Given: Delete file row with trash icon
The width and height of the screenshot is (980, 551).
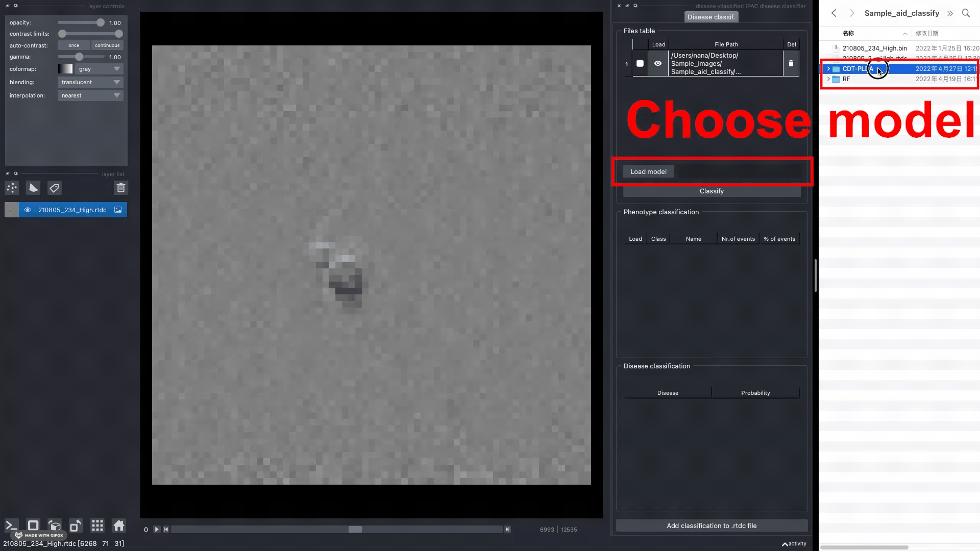Looking at the screenshot, I should click(791, 64).
